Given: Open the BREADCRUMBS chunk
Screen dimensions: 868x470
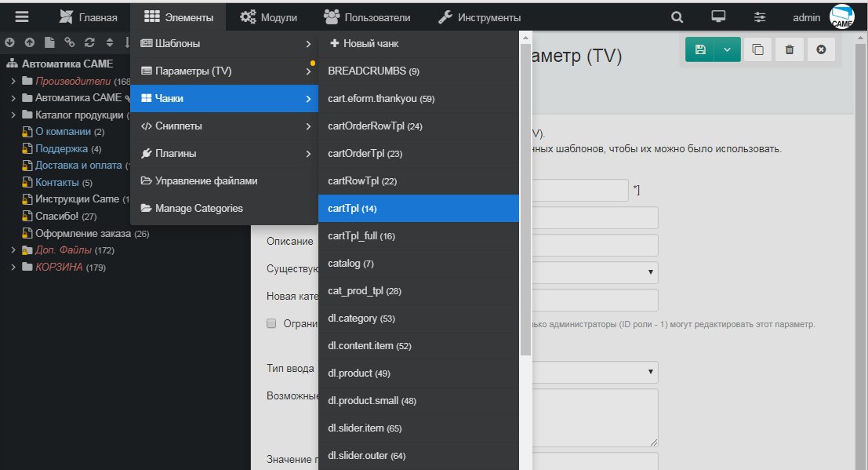Looking at the screenshot, I should [x=419, y=71].
